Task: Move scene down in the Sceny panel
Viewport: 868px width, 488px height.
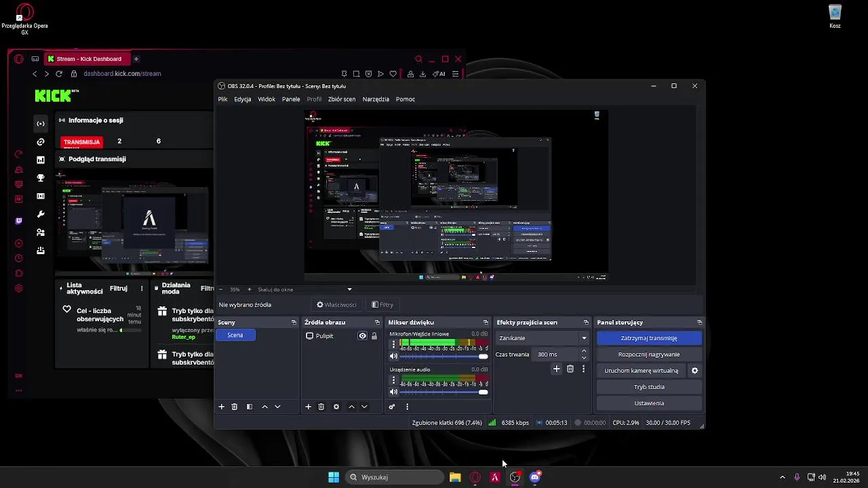Action: click(277, 407)
